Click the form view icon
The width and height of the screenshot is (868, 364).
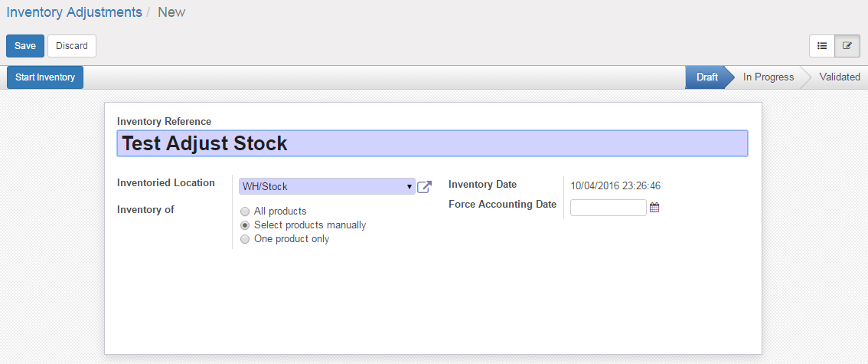pos(847,46)
